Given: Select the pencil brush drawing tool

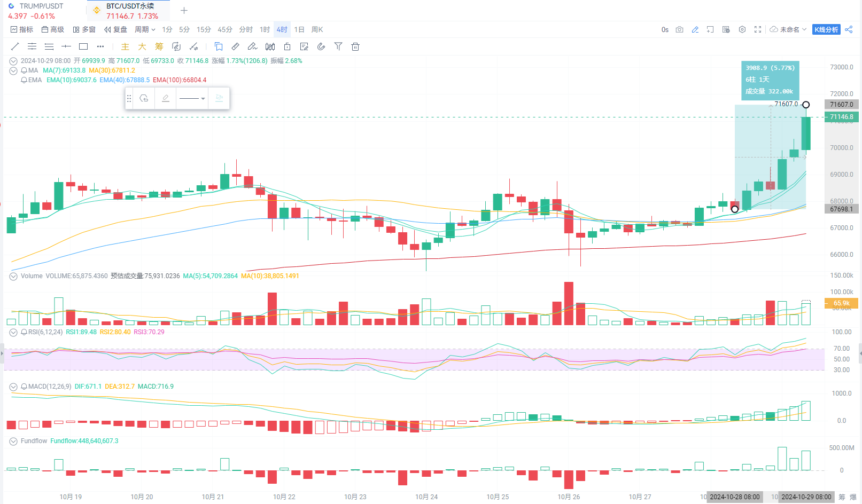Looking at the screenshot, I should click(x=253, y=46).
